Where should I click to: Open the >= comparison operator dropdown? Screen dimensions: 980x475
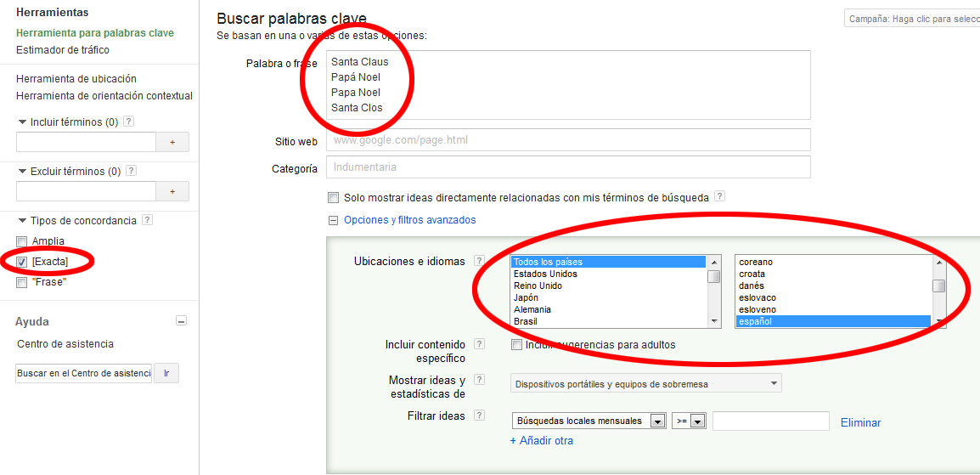[689, 421]
